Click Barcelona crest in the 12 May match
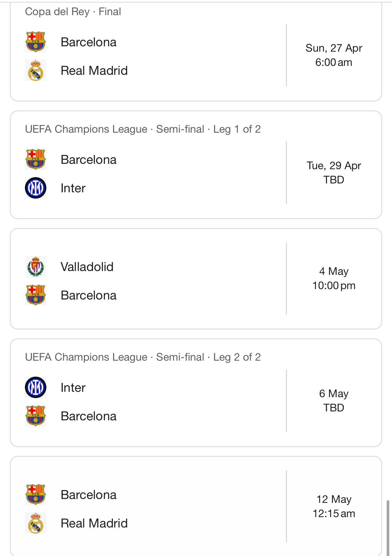 [36, 495]
